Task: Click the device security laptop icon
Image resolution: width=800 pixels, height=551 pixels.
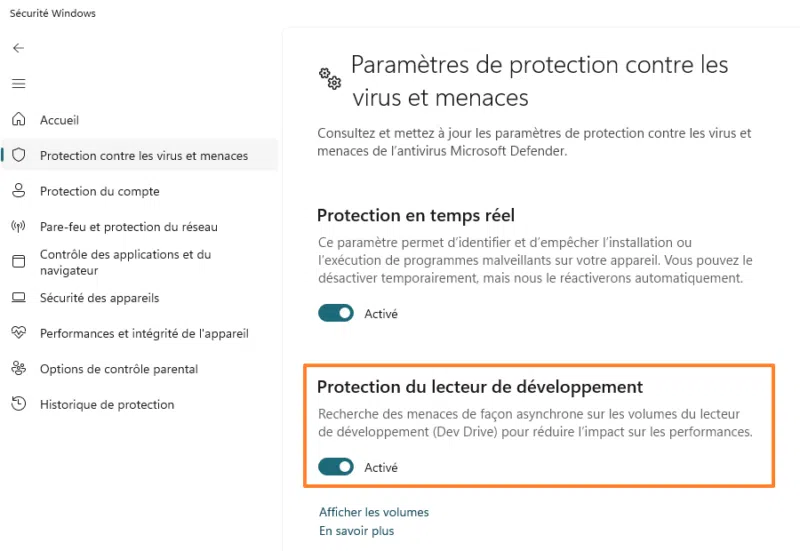Action: [18, 298]
